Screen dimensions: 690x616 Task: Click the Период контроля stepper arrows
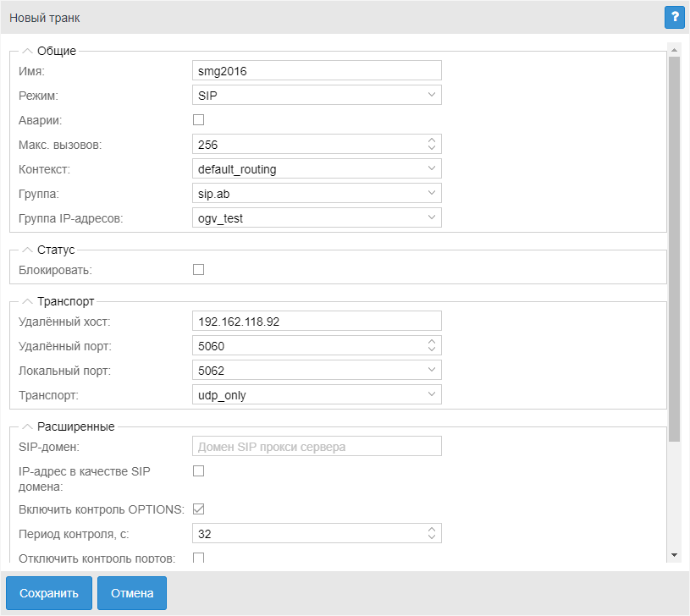[431, 533]
